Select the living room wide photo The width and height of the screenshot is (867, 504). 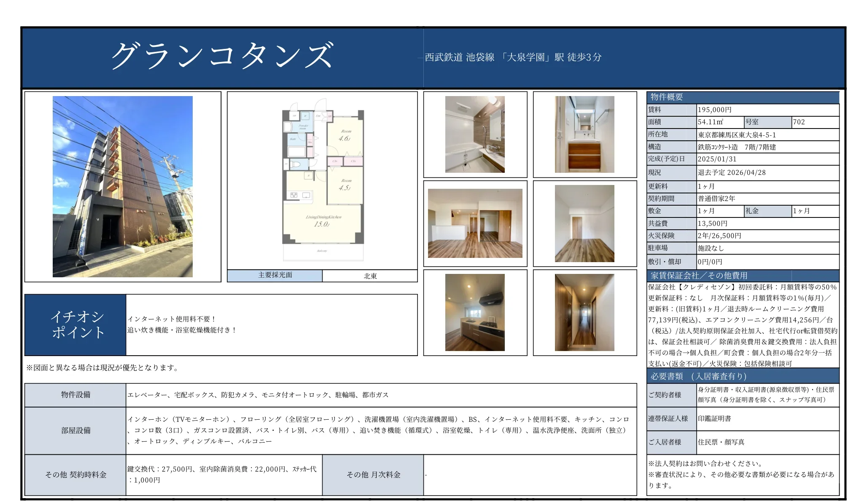(x=475, y=223)
